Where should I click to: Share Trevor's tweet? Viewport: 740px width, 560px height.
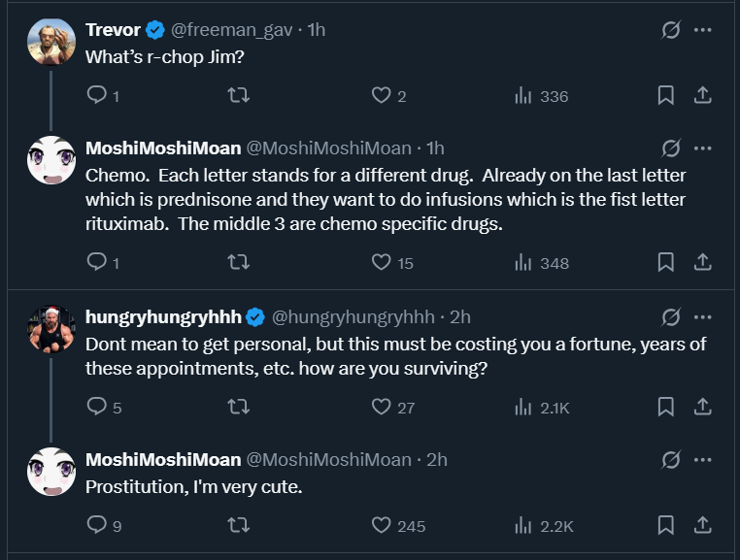coord(703,95)
